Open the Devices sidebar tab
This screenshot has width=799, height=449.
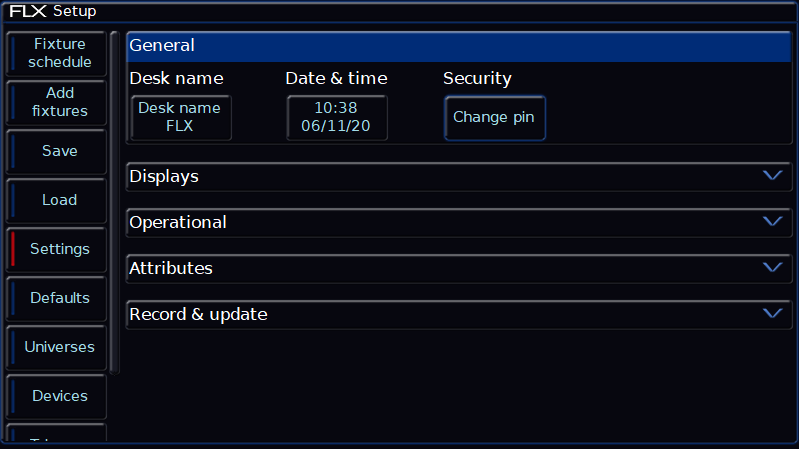[58, 396]
